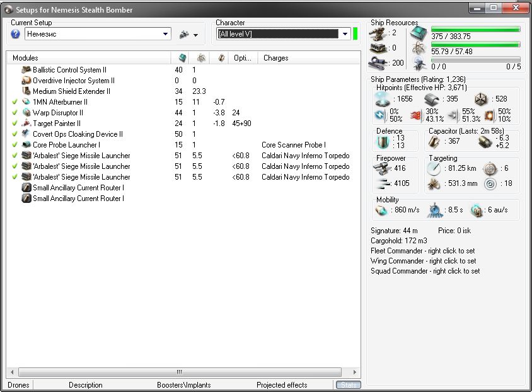Click the max velocity icon beside 860 m/s
The height and width of the screenshot is (392, 532).
click(x=381, y=210)
